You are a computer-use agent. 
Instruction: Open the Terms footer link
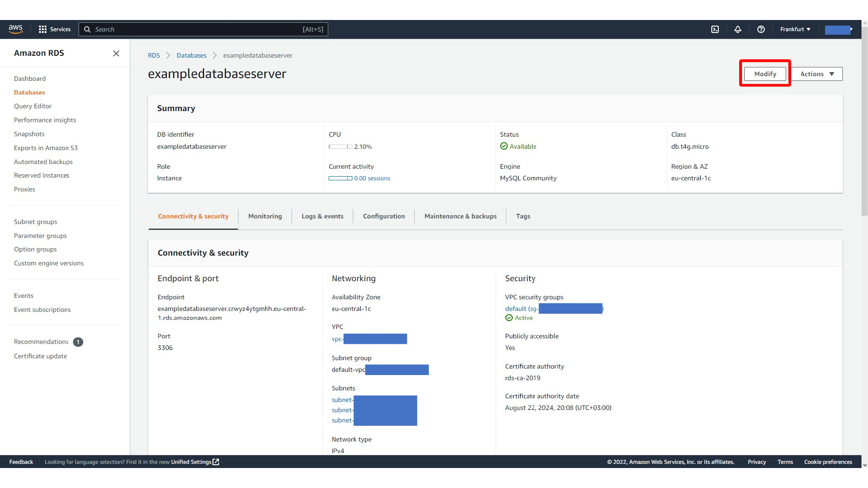(x=785, y=462)
